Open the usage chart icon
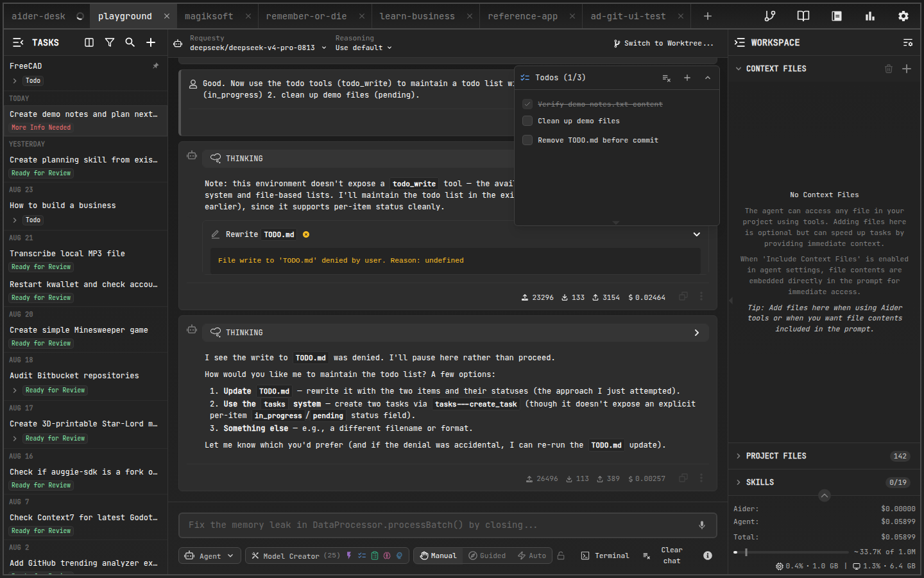The width and height of the screenshot is (924, 578). (870, 16)
